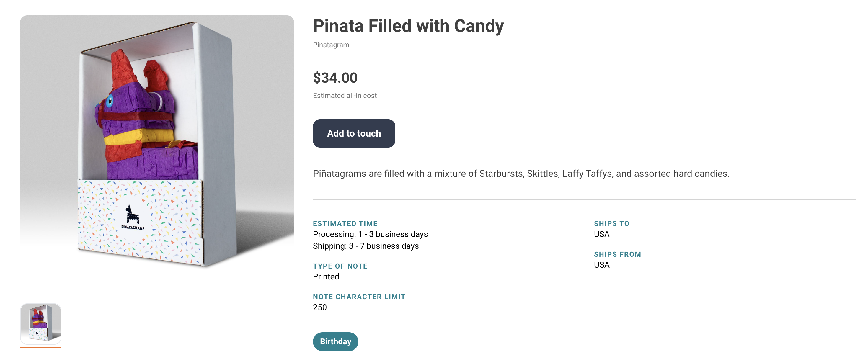Click the large piñata product image

[x=157, y=141]
